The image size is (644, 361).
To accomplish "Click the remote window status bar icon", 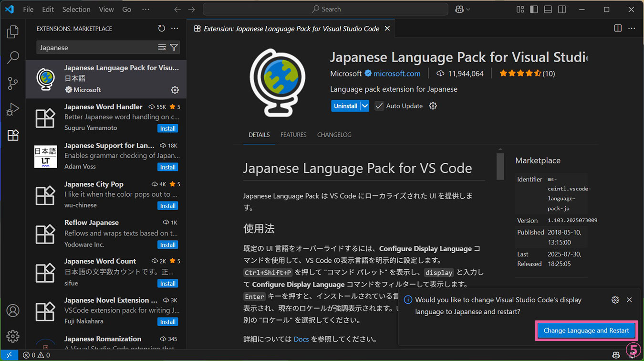I will point(9,355).
